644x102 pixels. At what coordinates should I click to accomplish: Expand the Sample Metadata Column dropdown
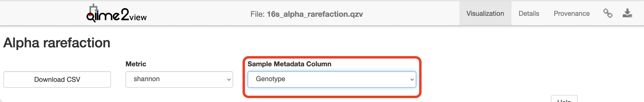click(331, 79)
